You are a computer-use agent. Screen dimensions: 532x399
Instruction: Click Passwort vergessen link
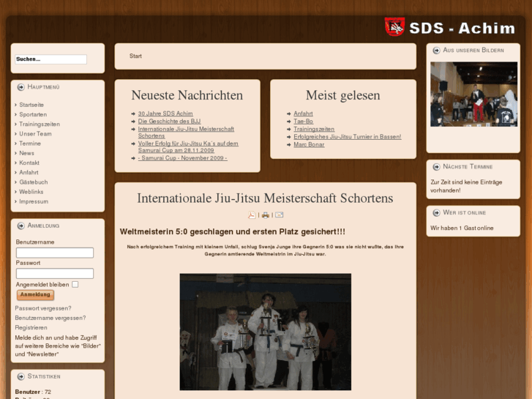click(43, 308)
